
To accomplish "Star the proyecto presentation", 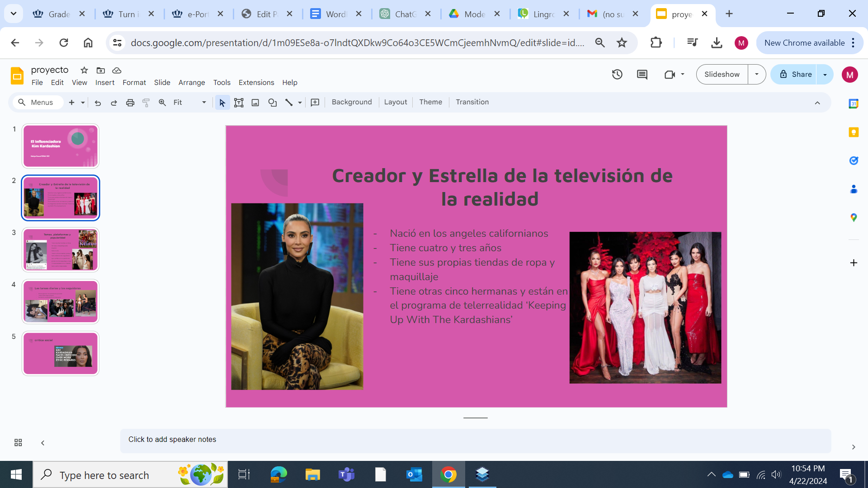I will (84, 70).
